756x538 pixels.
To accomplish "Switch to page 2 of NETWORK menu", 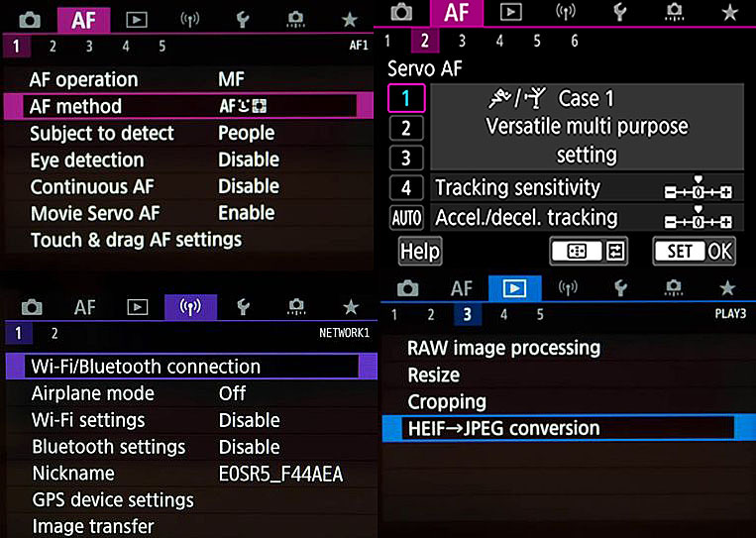I will point(54,334).
